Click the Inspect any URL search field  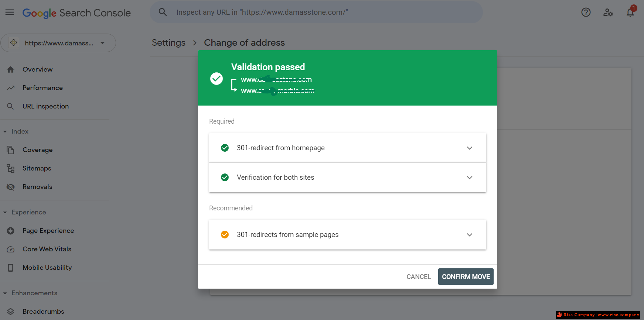click(316, 12)
